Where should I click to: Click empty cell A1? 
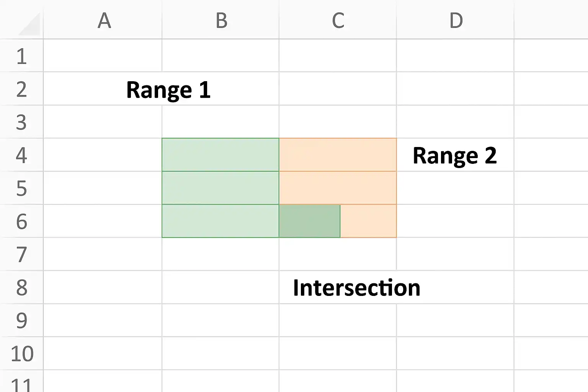[x=103, y=56]
